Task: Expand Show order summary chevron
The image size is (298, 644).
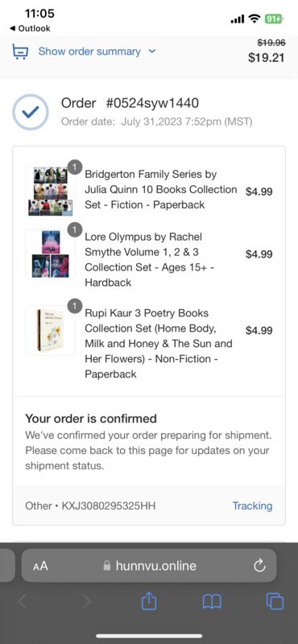Action: coord(152,52)
